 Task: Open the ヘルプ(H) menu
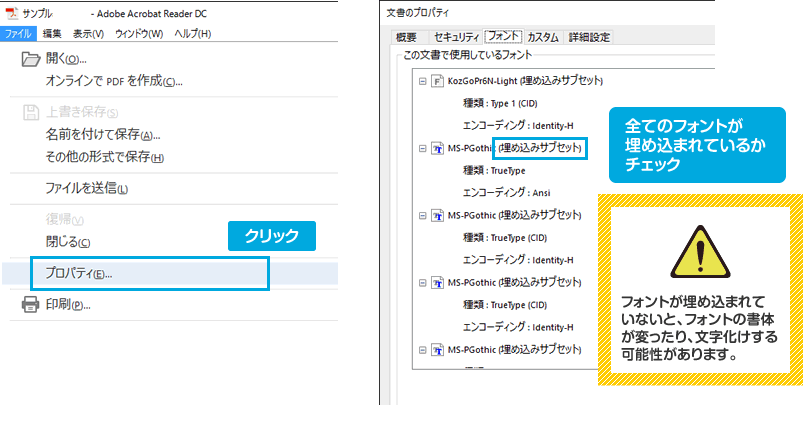pos(193,34)
